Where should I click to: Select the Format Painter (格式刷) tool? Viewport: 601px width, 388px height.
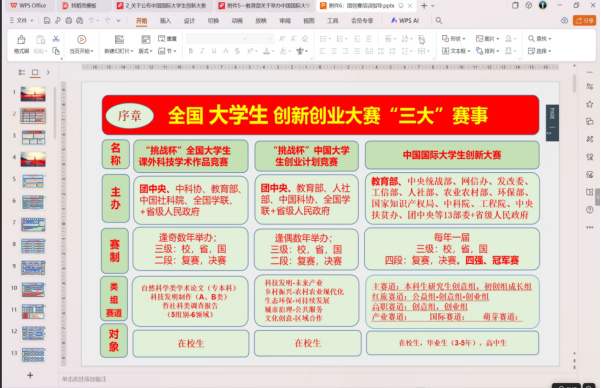21,44
